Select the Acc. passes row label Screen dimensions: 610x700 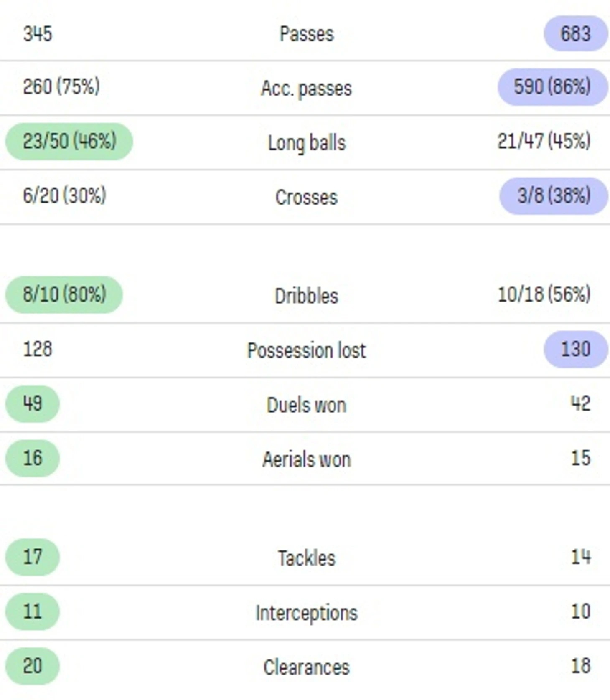point(306,88)
